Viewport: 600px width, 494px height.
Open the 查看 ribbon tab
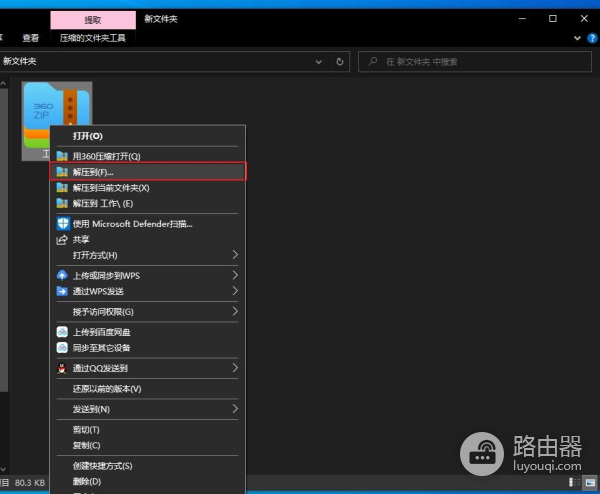pos(31,38)
